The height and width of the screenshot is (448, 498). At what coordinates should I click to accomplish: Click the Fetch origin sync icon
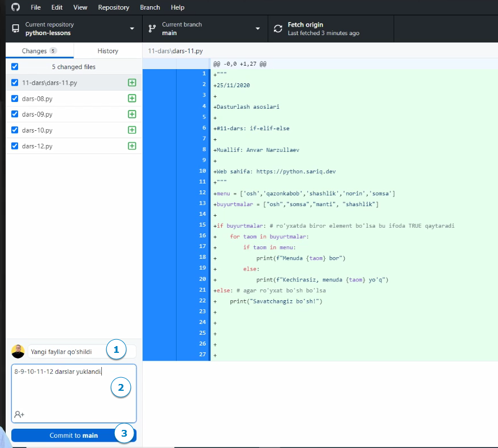click(278, 29)
